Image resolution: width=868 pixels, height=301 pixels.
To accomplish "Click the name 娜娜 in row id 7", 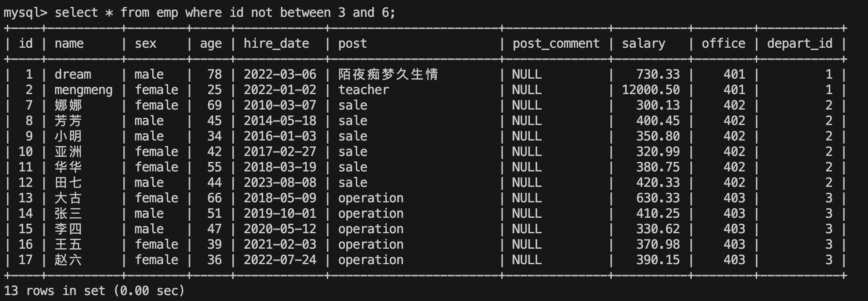I will click(x=68, y=105).
